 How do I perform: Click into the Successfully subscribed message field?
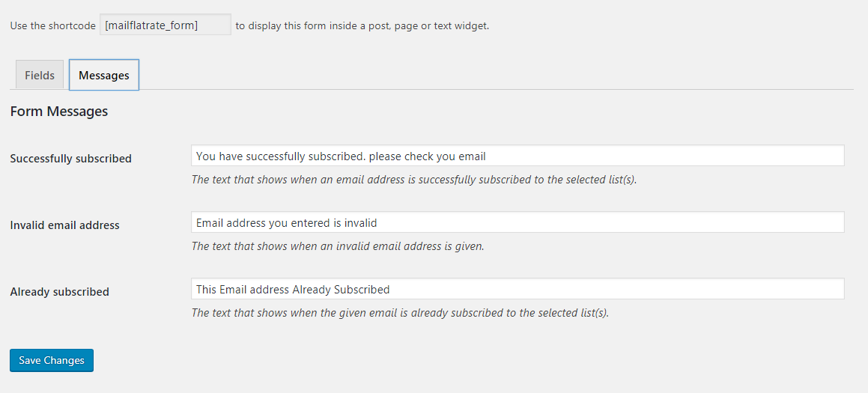[518, 156]
